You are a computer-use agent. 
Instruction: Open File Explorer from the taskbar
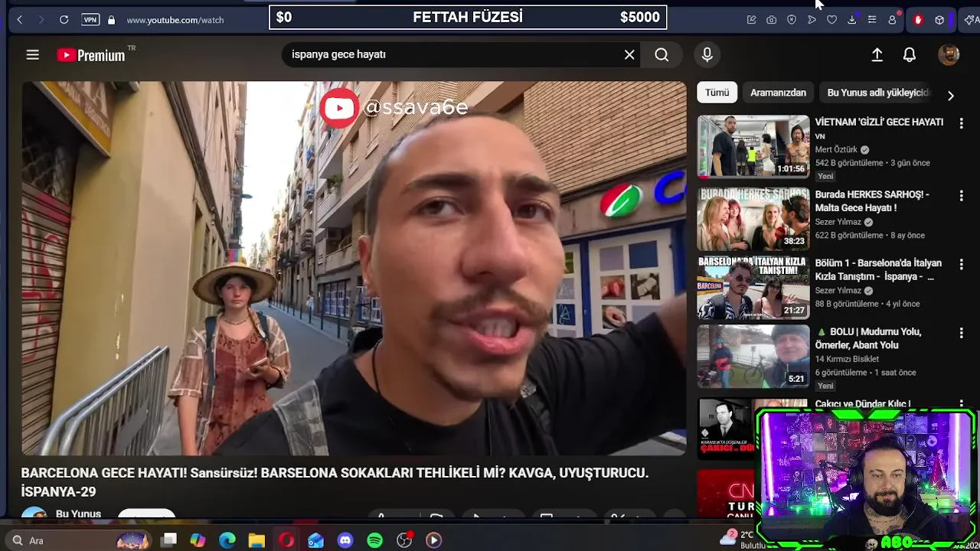click(256, 540)
